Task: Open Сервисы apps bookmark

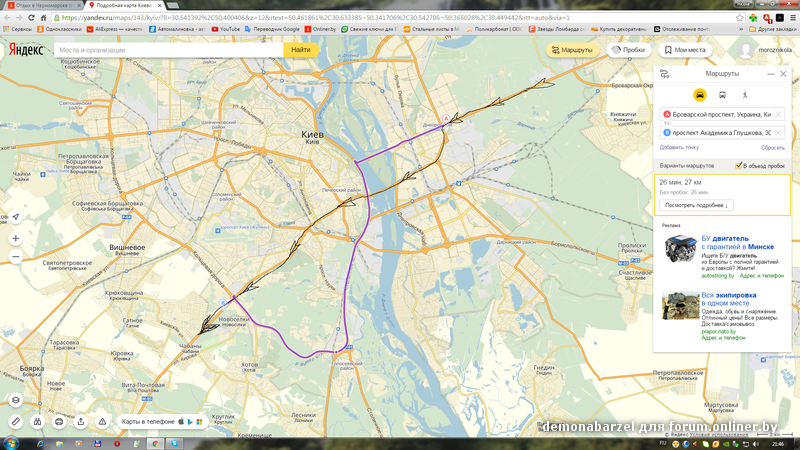Action: click(x=17, y=29)
